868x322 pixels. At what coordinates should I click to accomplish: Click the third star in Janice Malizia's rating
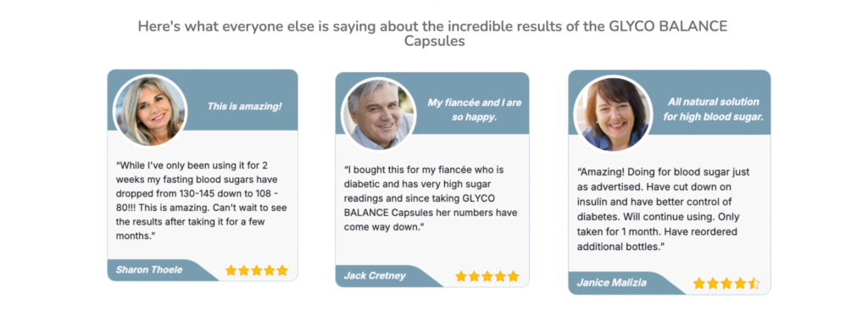point(726,284)
